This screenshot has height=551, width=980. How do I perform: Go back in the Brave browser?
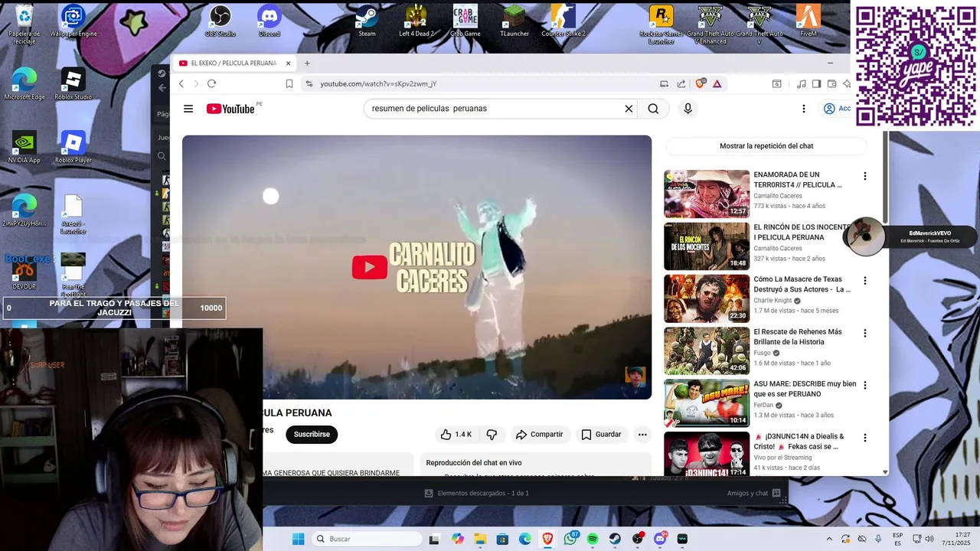pos(181,83)
